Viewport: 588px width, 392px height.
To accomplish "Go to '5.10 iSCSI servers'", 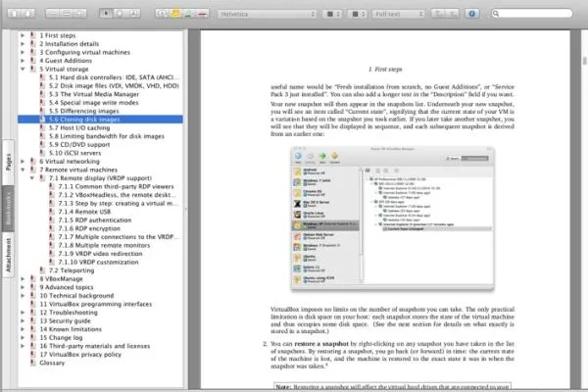I will 75,153.
